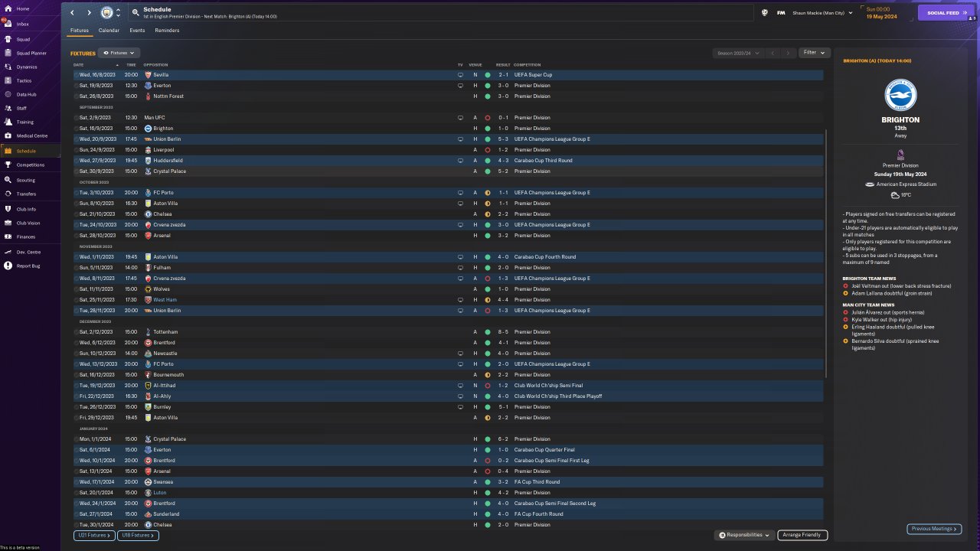The image size is (980, 551).
Task: Click the Newcastle club badge
Action: (148, 354)
